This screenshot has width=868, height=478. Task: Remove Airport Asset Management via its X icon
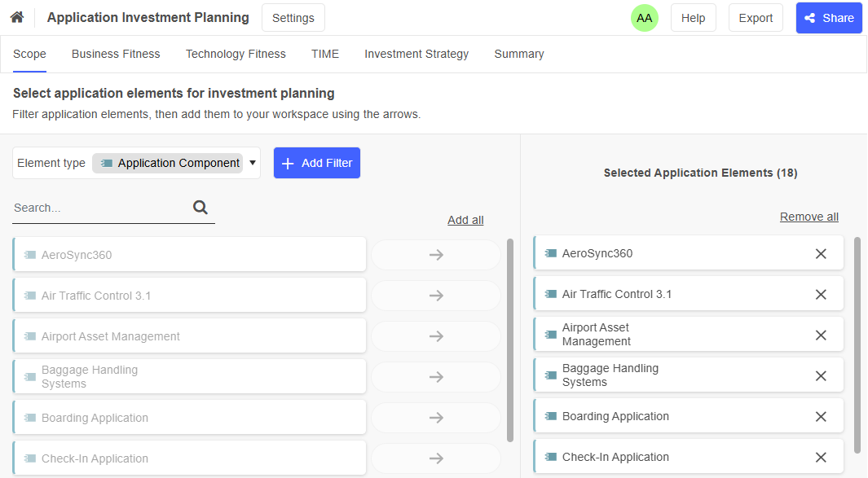[x=821, y=334]
